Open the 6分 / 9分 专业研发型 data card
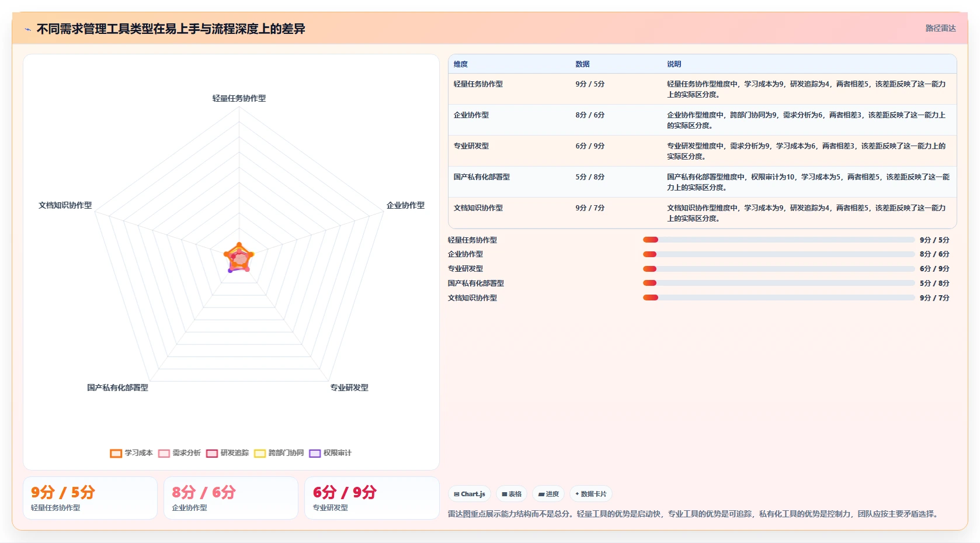 click(x=372, y=498)
